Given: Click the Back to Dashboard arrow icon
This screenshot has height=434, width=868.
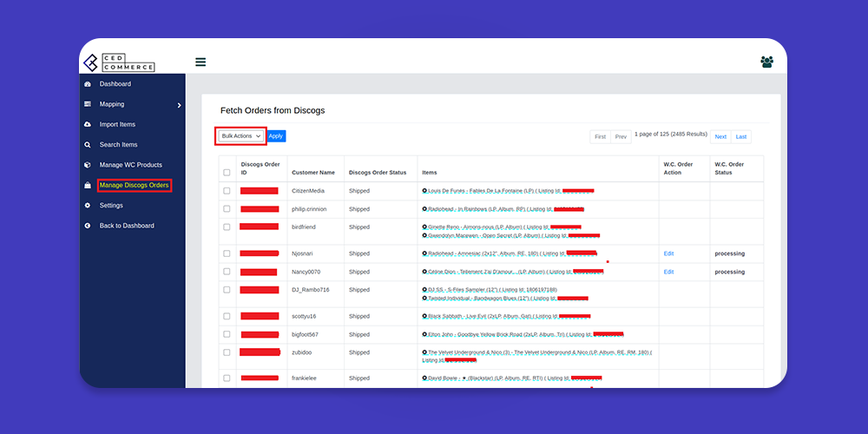Looking at the screenshot, I should 87,226.
